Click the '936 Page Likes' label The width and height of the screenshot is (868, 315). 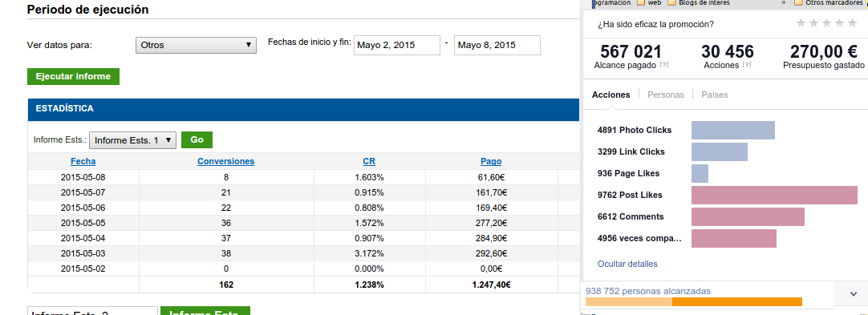click(628, 173)
